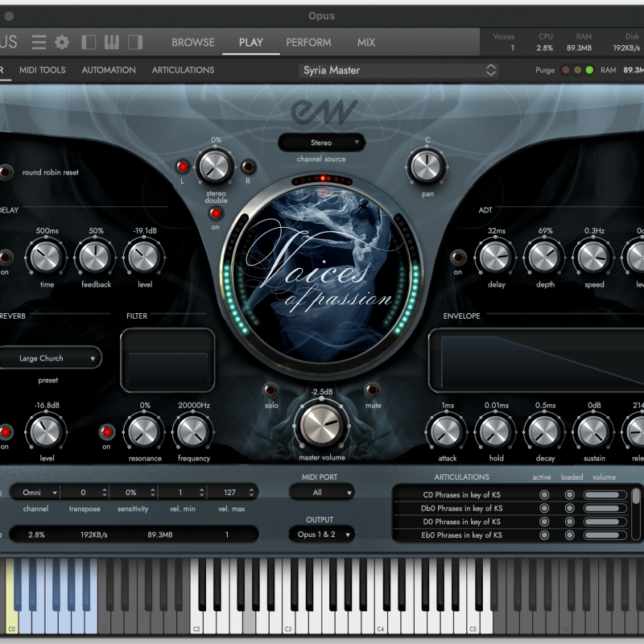Click the delay level knob
The image size is (644, 644).
pyautogui.click(x=144, y=257)
